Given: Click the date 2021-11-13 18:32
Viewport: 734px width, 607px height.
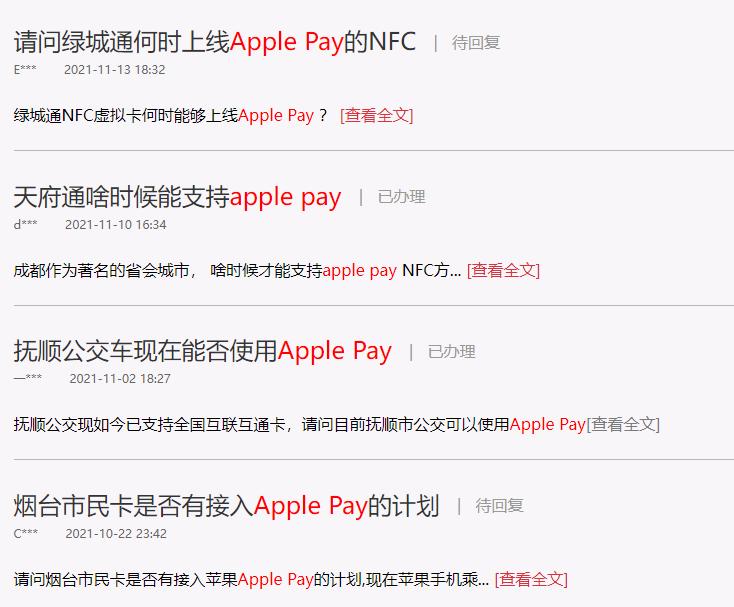Looking at the screenshot, I should click(115, 70).
